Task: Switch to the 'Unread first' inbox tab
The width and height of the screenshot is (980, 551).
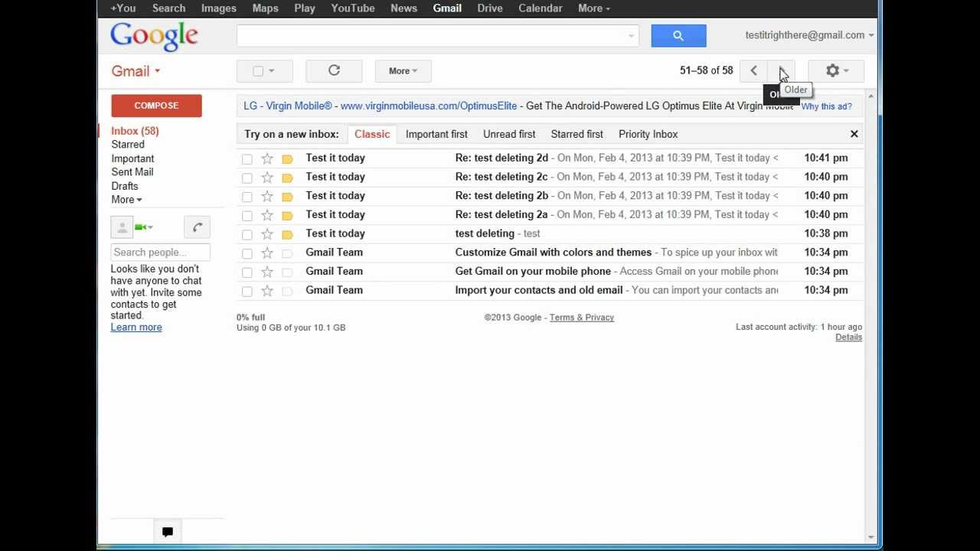Action: coord(509,134)
